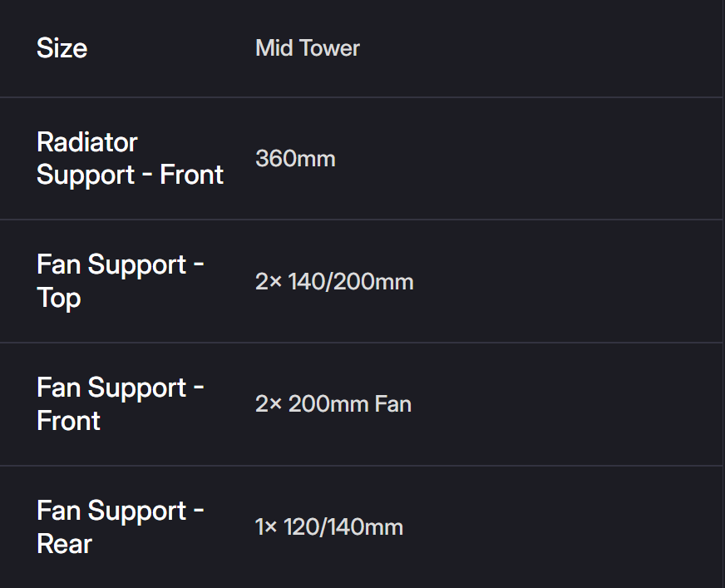
Task: Click the 2× 140/200mm value
Action: click(334, 282)
